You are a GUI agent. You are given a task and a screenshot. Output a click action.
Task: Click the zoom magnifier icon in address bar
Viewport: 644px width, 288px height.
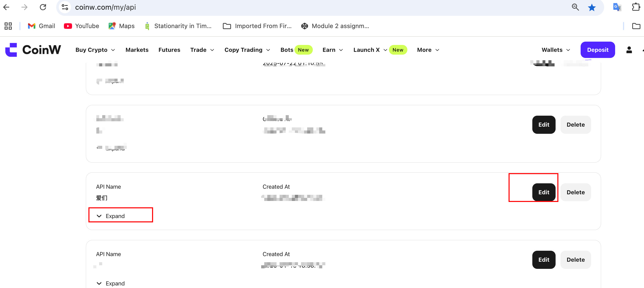click(x=575, y=7)
